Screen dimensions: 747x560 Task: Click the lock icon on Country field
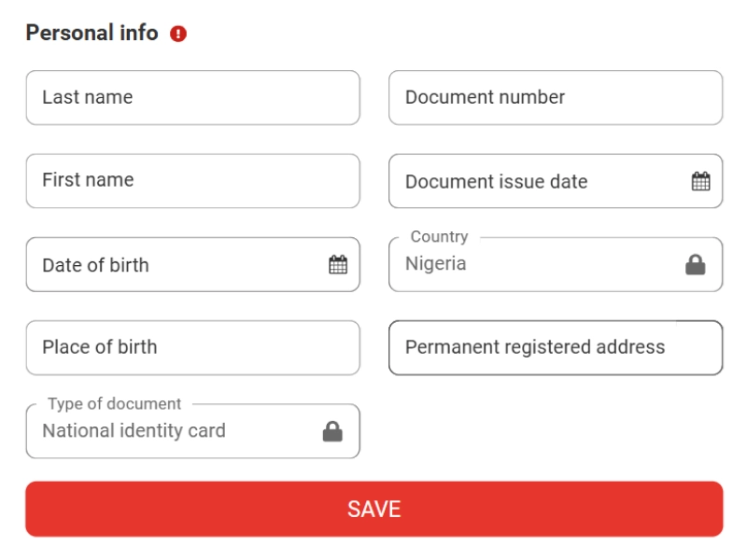698,265
